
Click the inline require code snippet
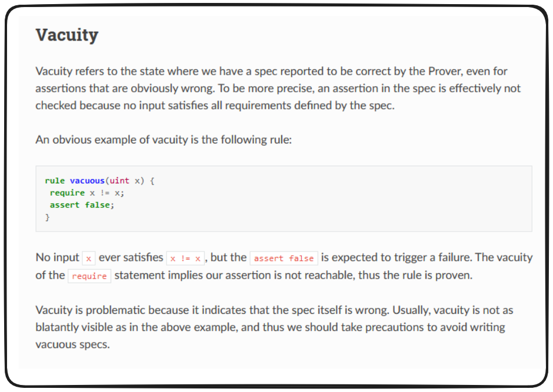[x=89, y=276]
